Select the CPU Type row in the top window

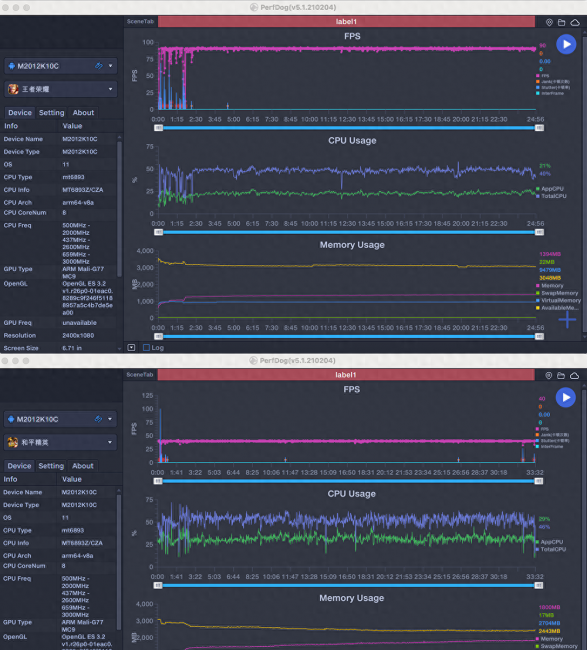click(58, 177)
